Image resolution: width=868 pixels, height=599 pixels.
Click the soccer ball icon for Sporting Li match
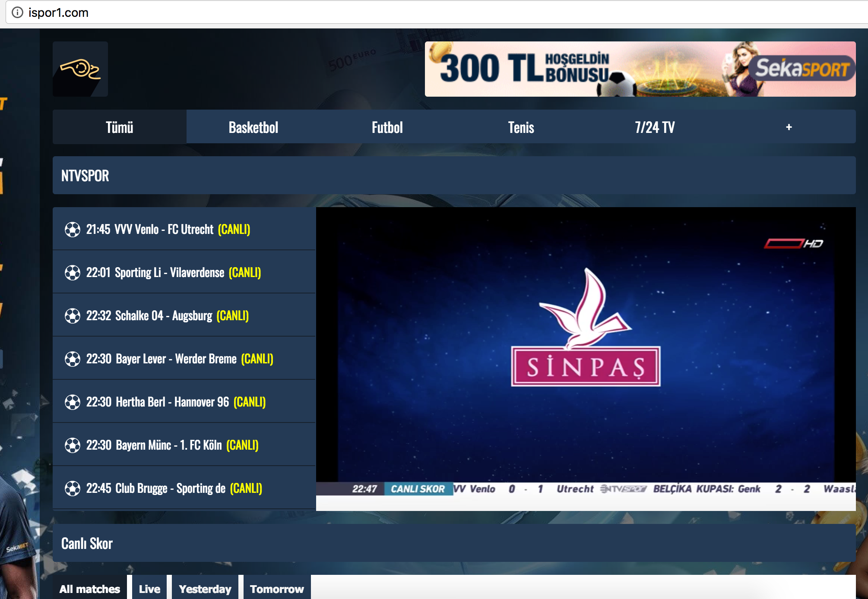click(73, 273)
